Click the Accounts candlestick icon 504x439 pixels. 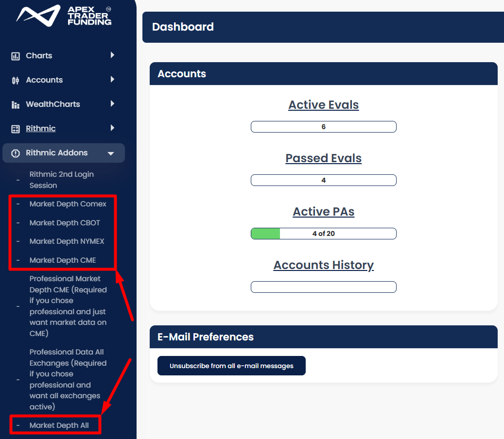click(x=16, y=80)
